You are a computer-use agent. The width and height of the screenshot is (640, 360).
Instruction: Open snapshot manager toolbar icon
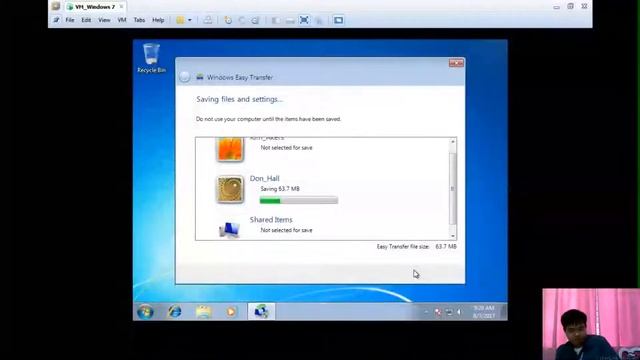pos(255,20)
